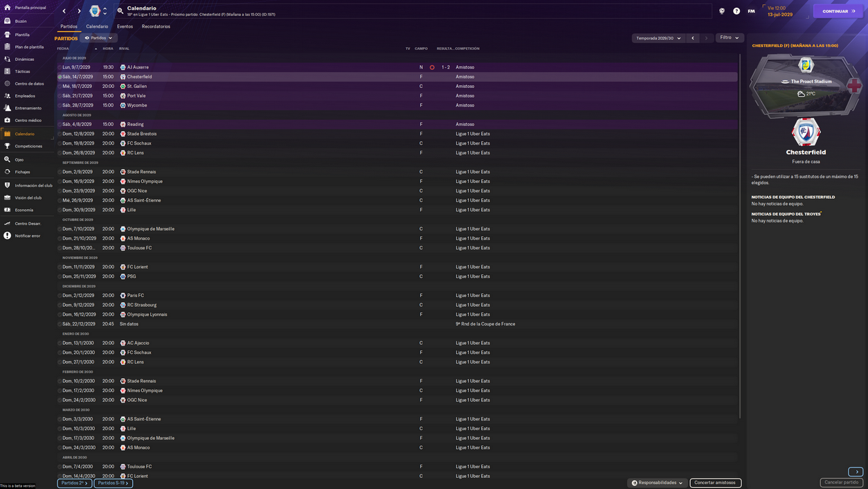
Task: Open the Plantilla squad shirt icon
Action: click(x=7, y=34)
